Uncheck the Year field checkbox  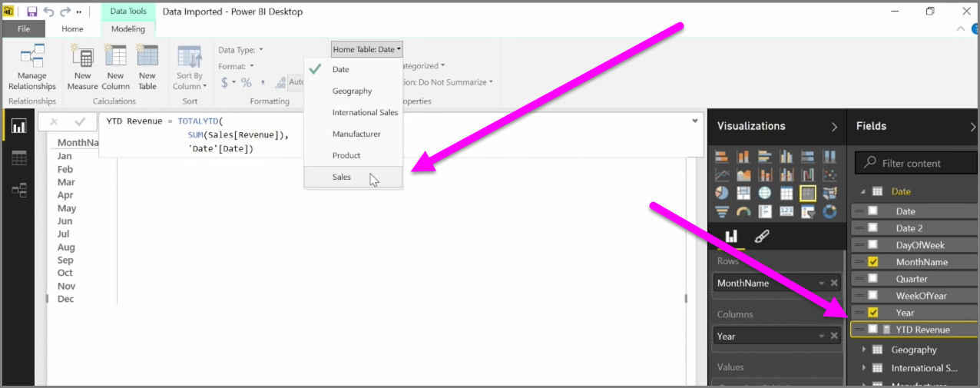click(x=872, y=313)
